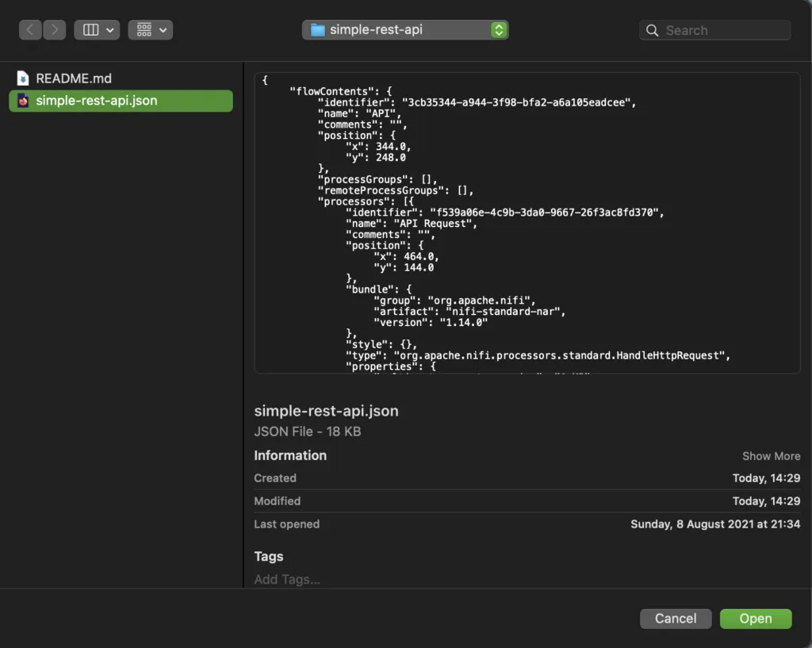
Task: Click the Add Tags field
Action: point(287,580)
